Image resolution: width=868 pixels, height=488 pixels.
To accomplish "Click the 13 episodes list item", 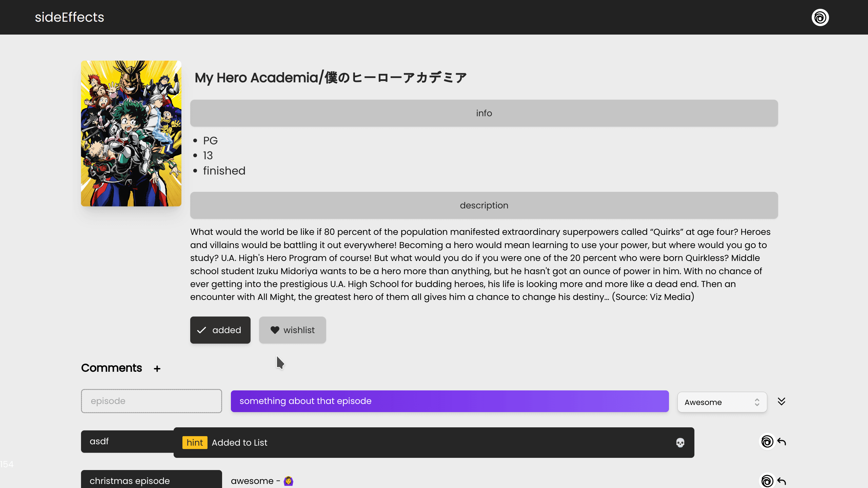I will tap(208, 156).
